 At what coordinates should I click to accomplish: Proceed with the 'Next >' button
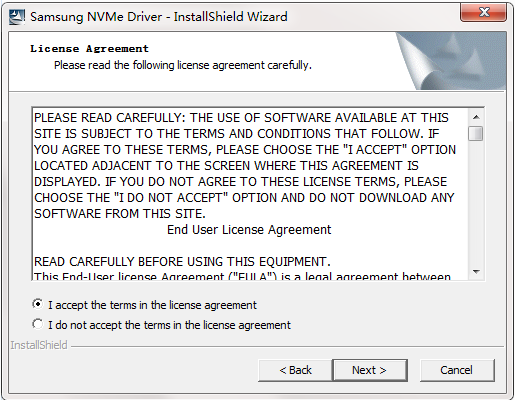(x=370, y=370)
